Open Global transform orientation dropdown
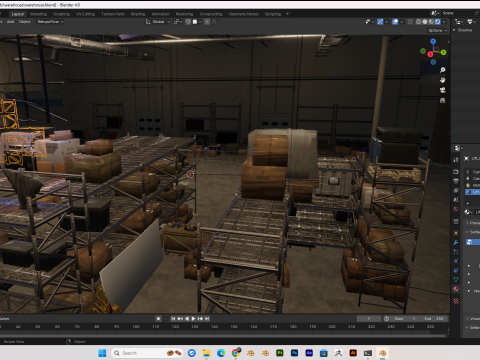The width and height of the screenshot is (480, 360). tap(158, 22)
